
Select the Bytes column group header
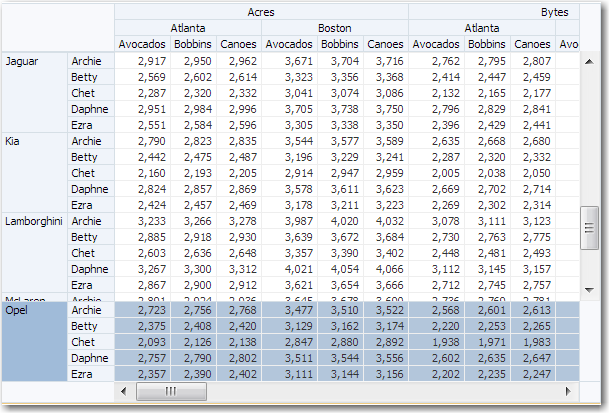(494, 12)
